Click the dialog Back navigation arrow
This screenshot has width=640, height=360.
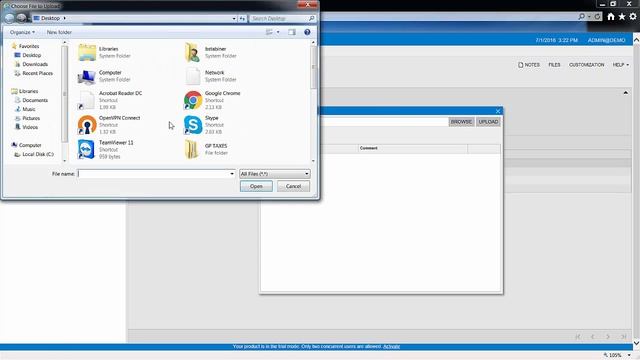[x=9, y=18]
